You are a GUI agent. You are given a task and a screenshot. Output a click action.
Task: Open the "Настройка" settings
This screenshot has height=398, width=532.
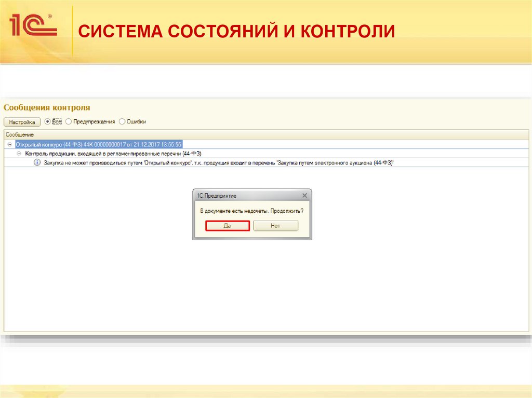click(21, 121)
